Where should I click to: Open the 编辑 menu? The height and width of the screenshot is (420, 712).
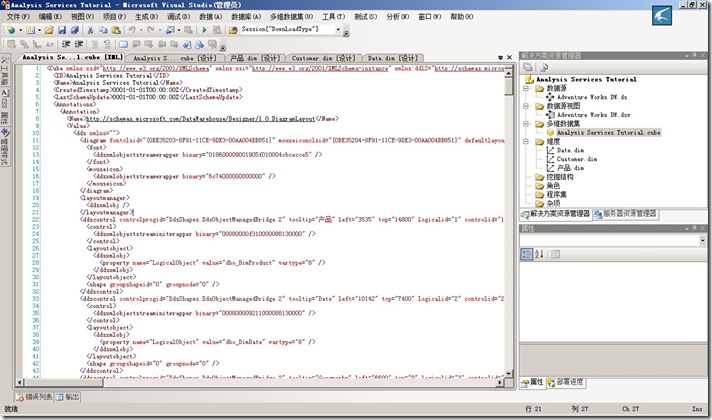pos(50,16)
